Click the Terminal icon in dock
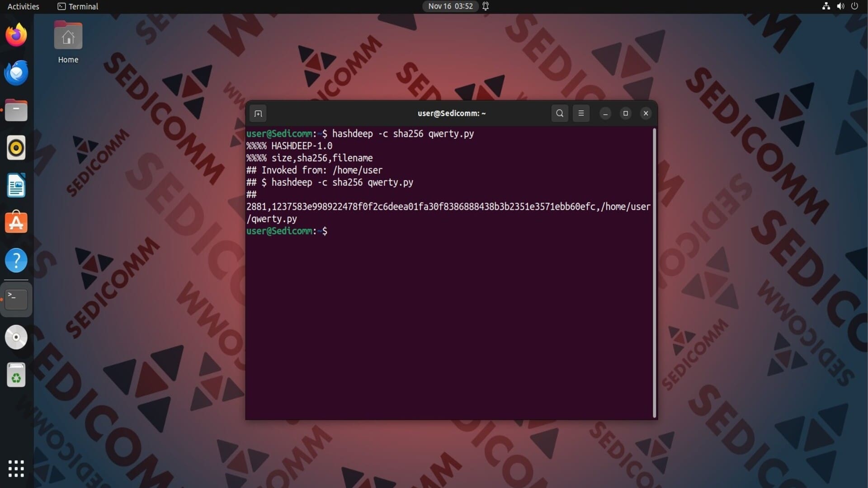This screenshot has width=868, height=488. tap(16, 299)
